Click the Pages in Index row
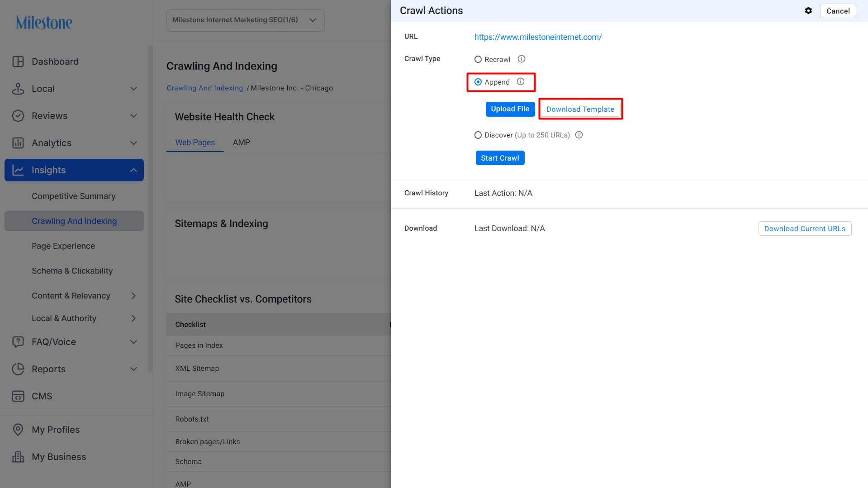This screenshot has width=868, height=488. coord(279,346)
